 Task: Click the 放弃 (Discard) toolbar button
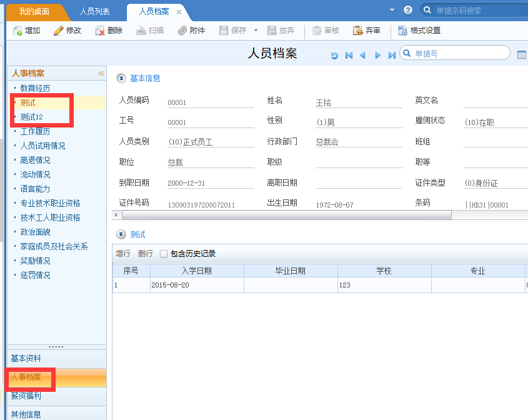point(281,31)
